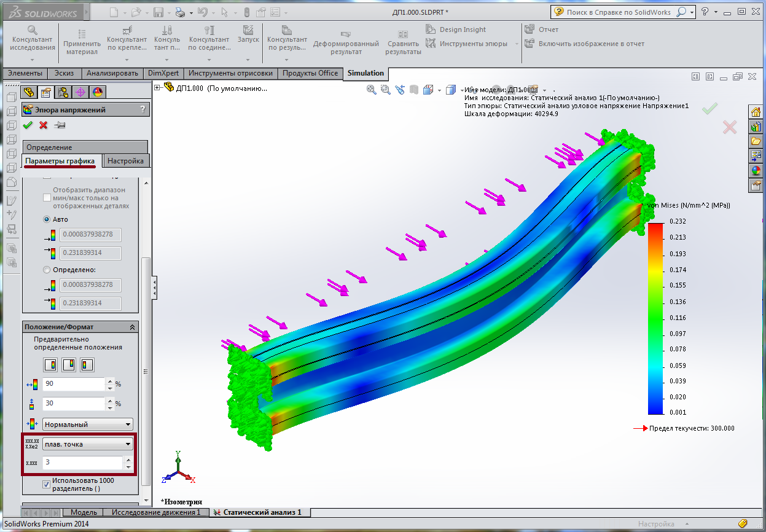The image size is (766, 532).
Task: Open View Palette icon in task pane
Action: [x=756, y=156]
